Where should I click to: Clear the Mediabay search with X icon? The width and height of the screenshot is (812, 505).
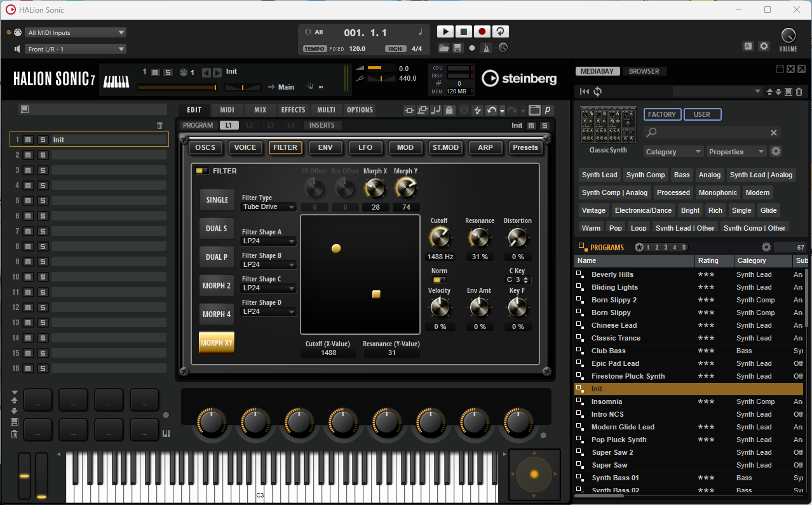774,132
